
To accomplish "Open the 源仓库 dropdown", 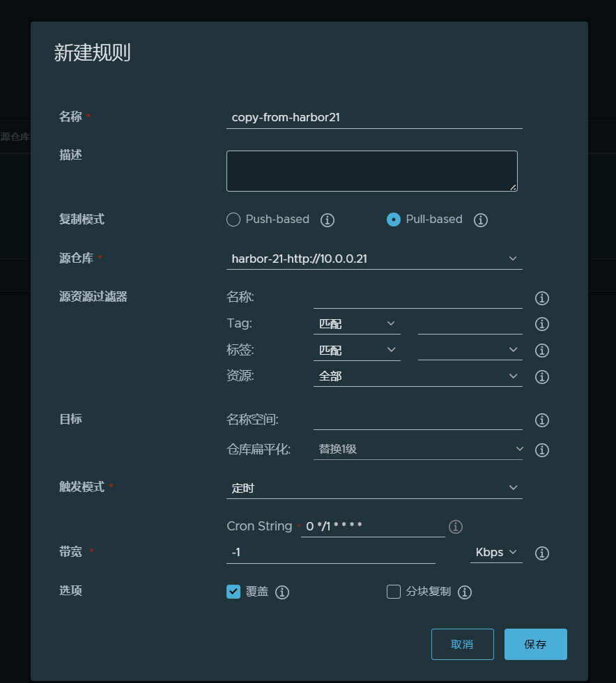I will [374, 259].
